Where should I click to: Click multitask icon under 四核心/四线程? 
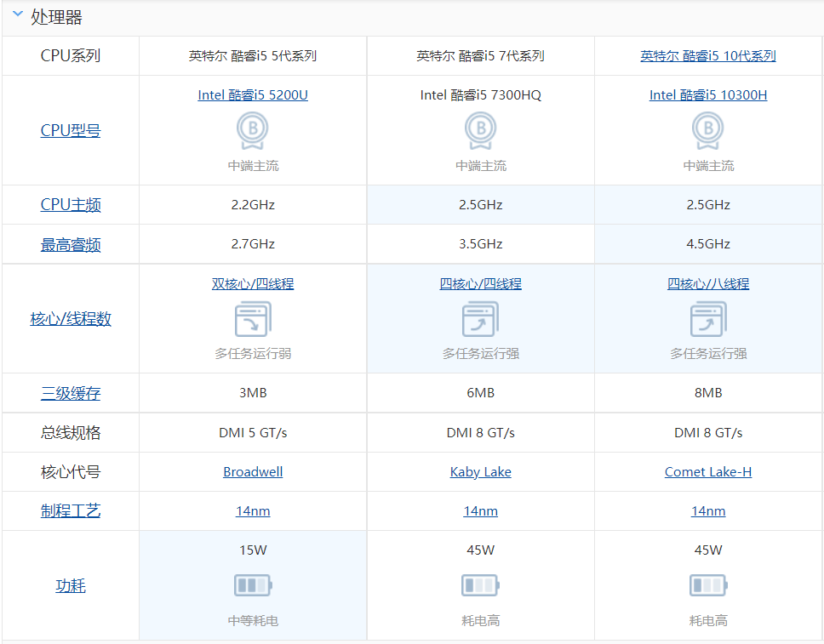[x=480, y=319]
